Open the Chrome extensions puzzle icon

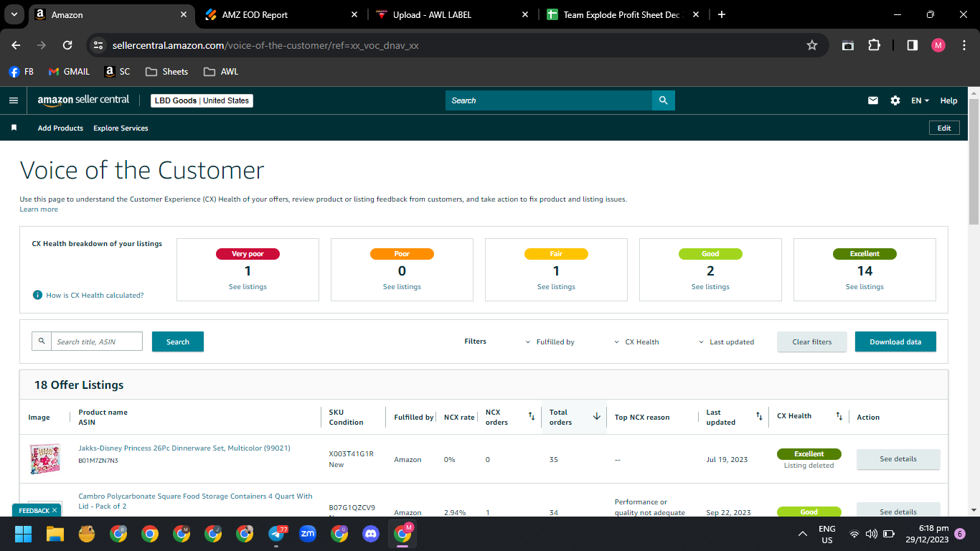click(874, 45)
